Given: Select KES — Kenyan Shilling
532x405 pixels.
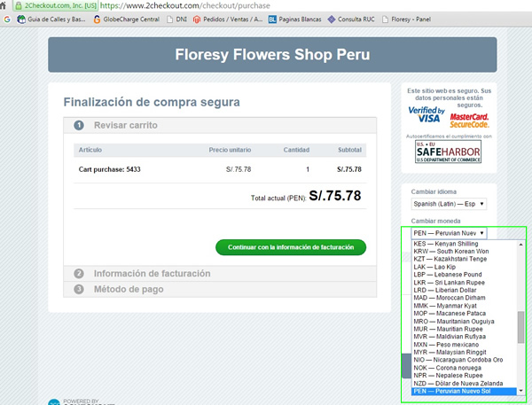Looking at the screenshot, I should 464,244.
